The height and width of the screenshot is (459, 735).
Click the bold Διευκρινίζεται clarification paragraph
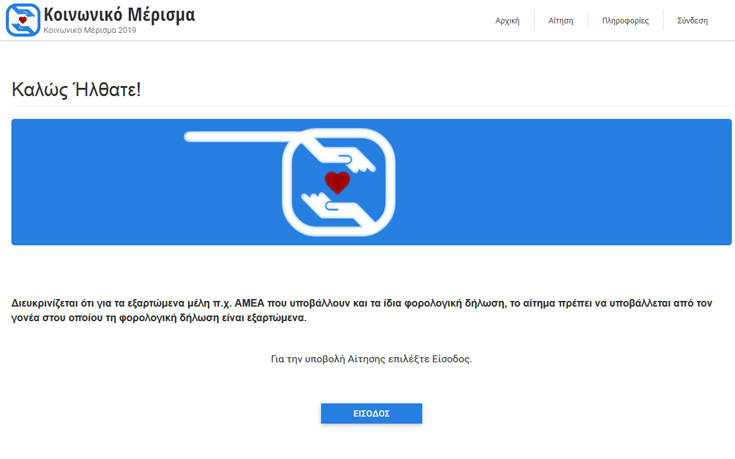(366, 309)
